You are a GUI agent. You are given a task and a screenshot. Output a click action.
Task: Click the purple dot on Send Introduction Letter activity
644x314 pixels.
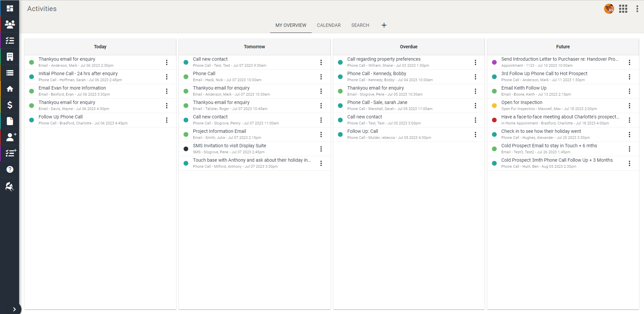coord(494,62)
